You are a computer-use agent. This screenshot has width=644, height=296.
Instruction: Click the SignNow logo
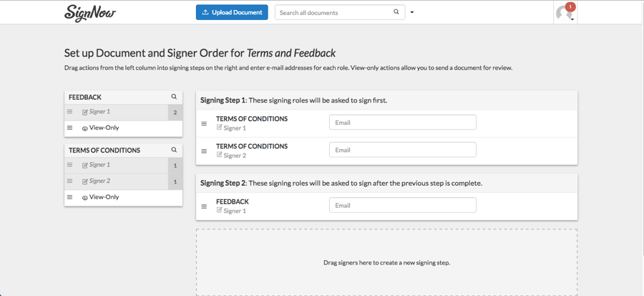[90, 13]
